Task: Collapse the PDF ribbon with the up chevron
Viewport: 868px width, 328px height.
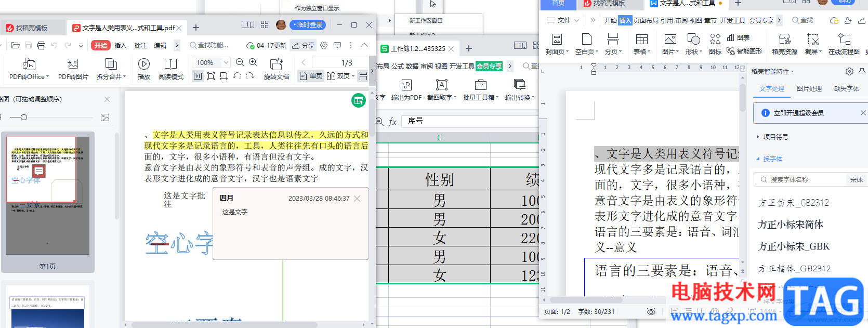Action: point(364,45)
